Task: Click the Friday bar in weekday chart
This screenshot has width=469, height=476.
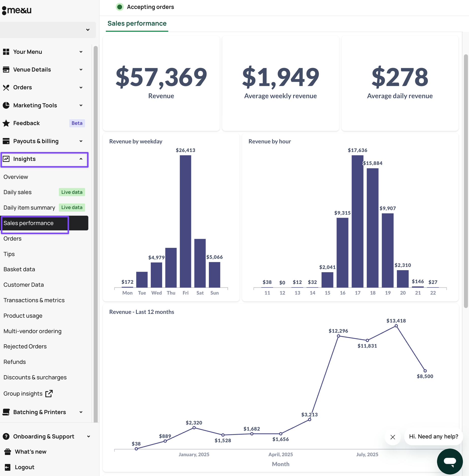Action: click(185, 221)
